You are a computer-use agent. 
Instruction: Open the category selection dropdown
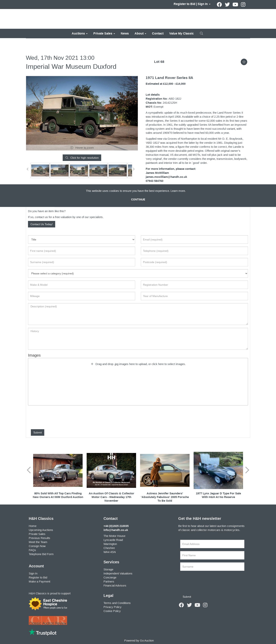pos(138,273)
